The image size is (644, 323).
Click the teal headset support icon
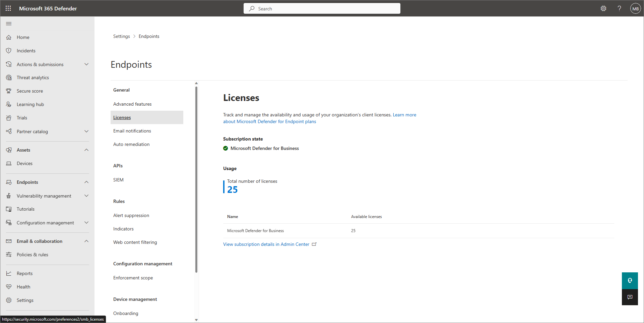630,280
